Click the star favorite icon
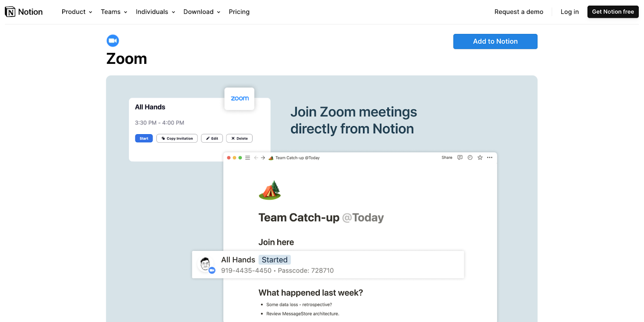 pyautogui.click(x=480, y=158)
